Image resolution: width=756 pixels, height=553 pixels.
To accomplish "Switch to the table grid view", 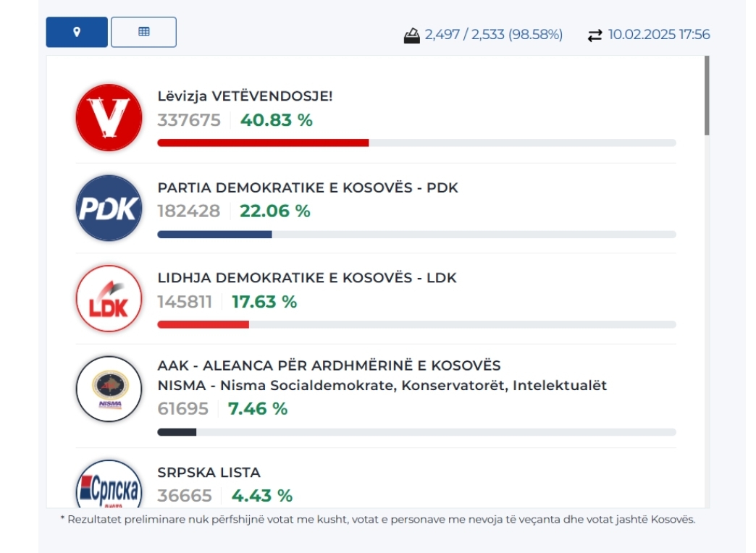I will (143, 32).
